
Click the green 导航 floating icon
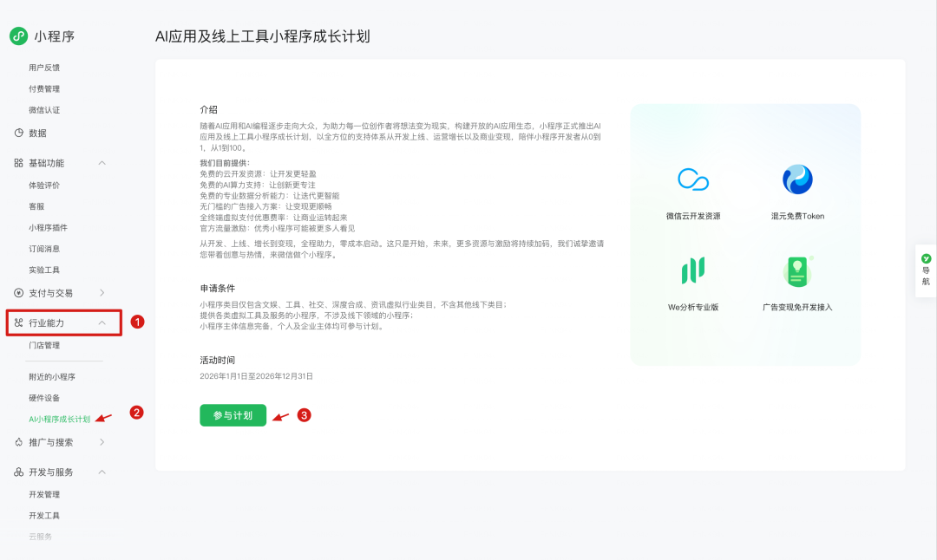926,258
